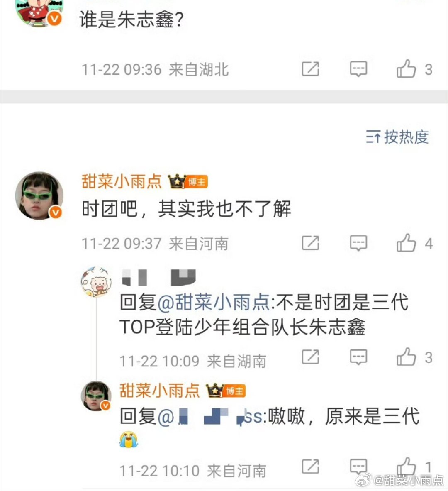Like the 嗷嗷，原来是三代 reply
Image resolution: width=448 pixels, height=491 pixels.
[407, 467]
